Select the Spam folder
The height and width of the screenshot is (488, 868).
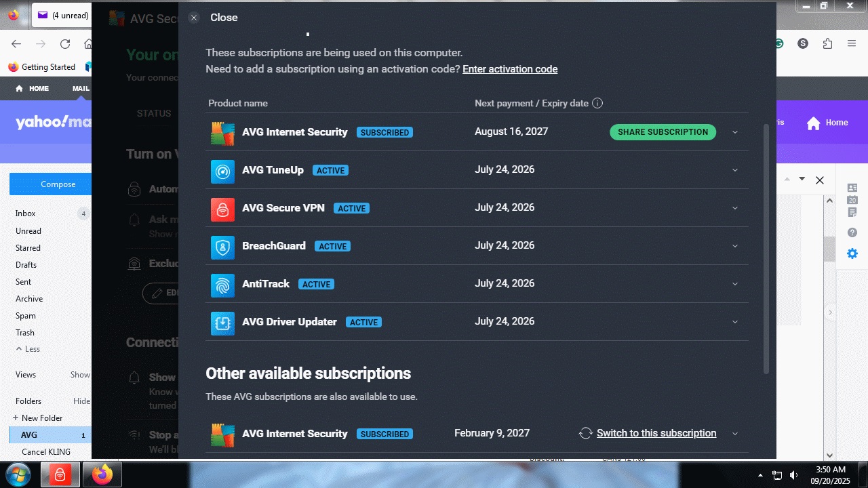[26, 316]
